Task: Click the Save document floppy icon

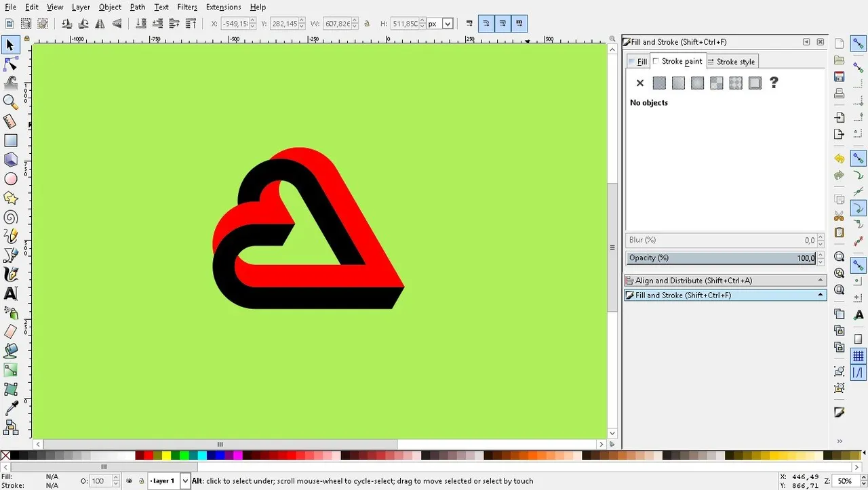Action: coord(839,77)
